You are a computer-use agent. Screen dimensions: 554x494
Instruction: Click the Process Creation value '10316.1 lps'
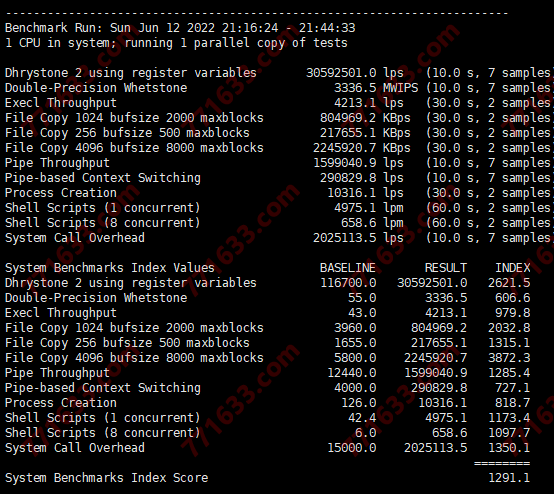click(x=365, y=193)
